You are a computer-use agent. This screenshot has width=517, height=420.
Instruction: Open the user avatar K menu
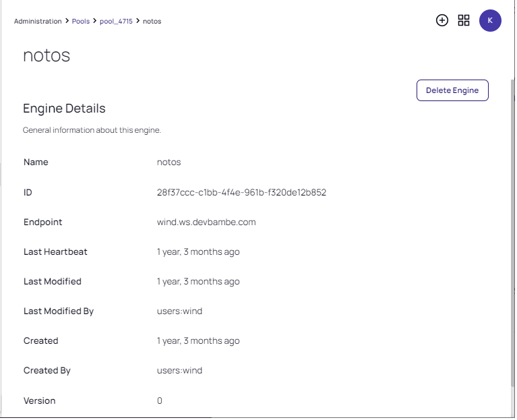pyautogui.click(x=490, y=20)
